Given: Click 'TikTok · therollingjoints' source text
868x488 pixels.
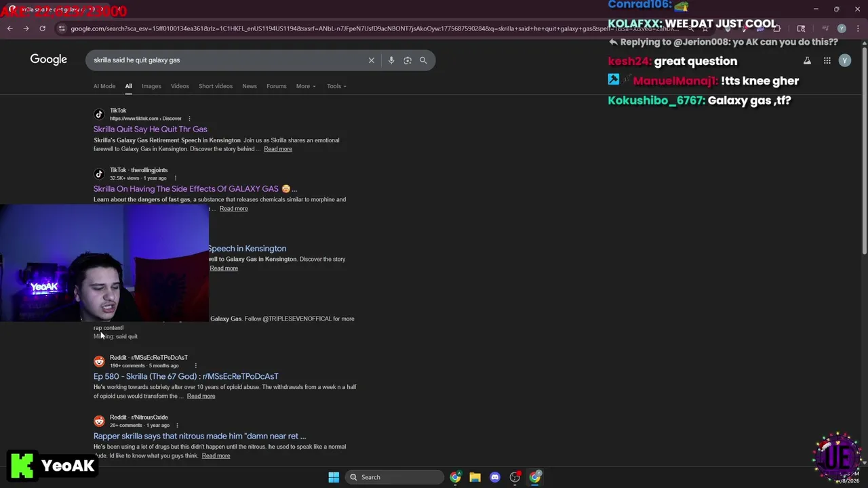Looking at the screenshot, I should click(x=138, y=170).
